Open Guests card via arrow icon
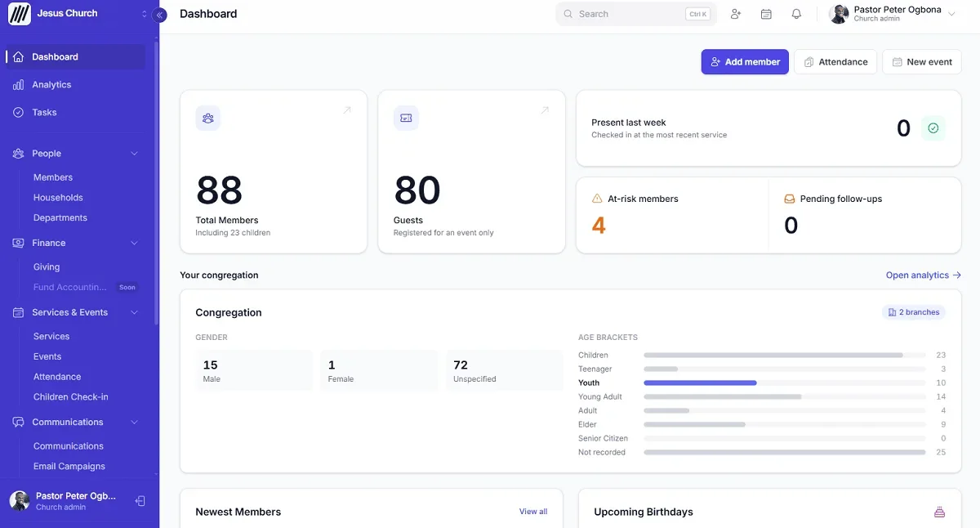The height and width of the screenshot is (528, 980). pos(545,110)
